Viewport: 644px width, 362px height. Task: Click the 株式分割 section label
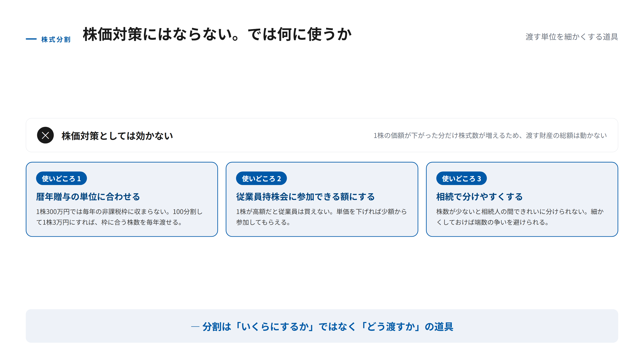(x=56, y=39)
